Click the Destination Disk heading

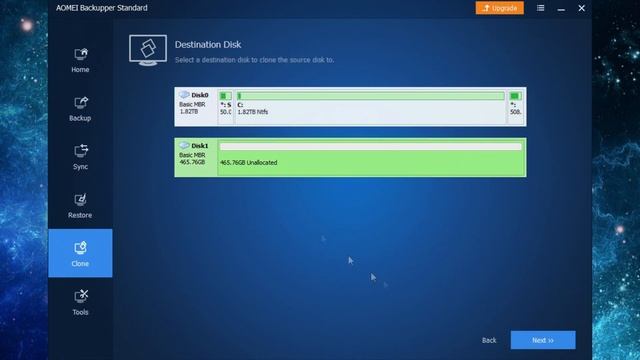pyautogui.click(x=208, y=44)
